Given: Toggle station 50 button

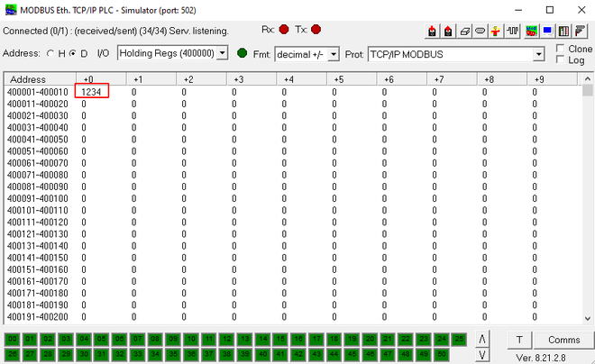Looking at the screenshot, I should (442, 354).
